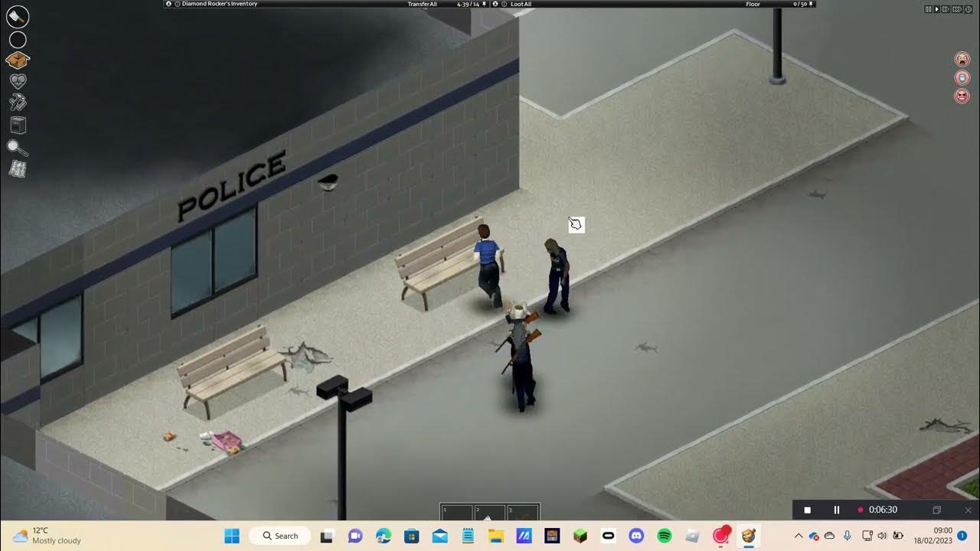Open Teams Chat on taskbar

(355, 536)
